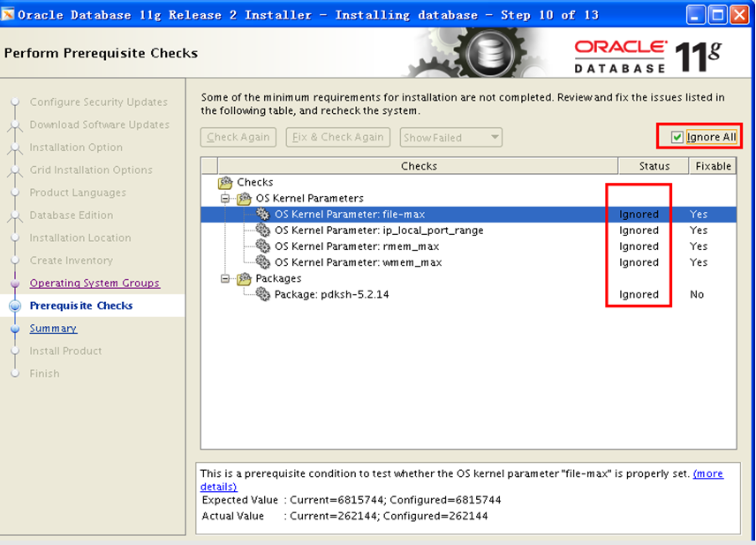Screen dimensions: 756x545
Task: Click Ignored status of wmem_max row
Action: 639,262
